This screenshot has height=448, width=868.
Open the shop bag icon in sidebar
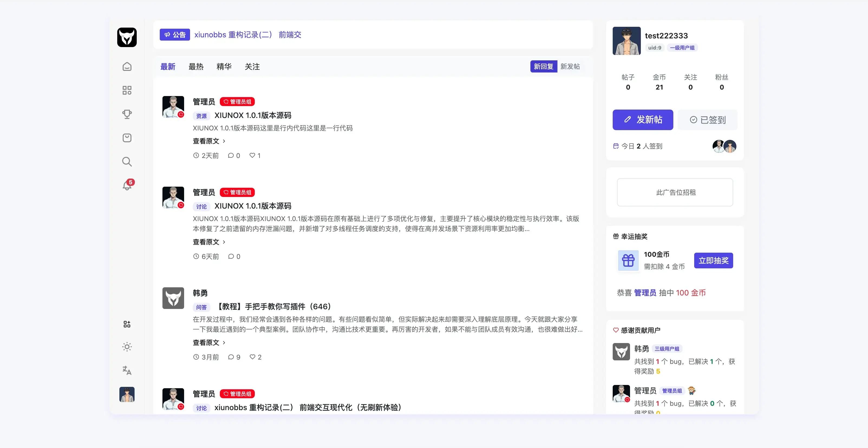(x=127, y=138)
